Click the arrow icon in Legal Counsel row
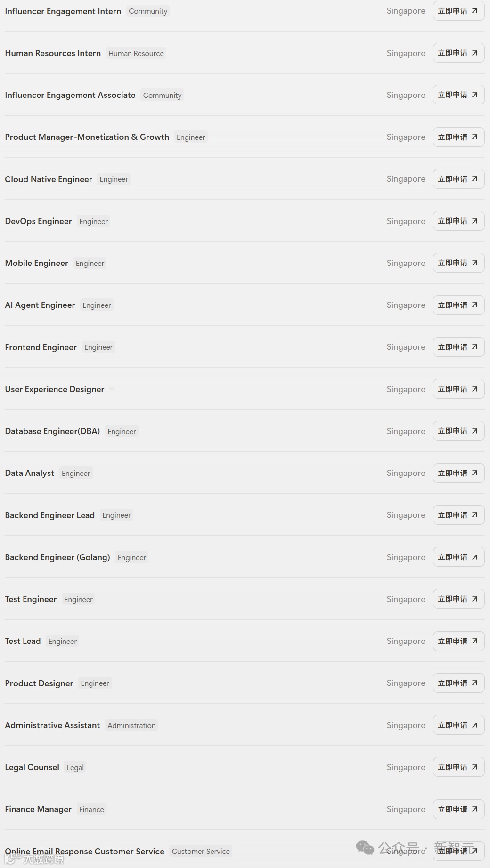490x868 pixels. (474, 767)
